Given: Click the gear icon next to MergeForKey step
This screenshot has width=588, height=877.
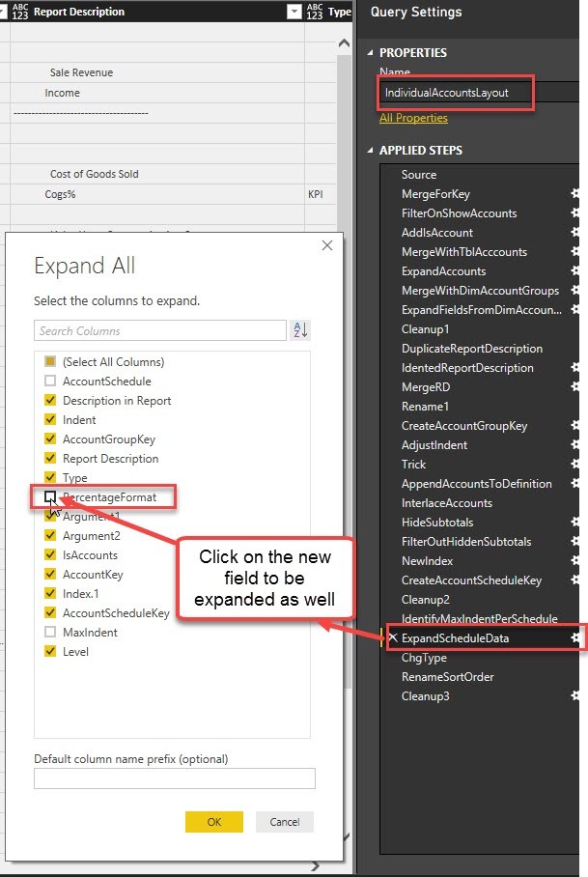Looking at the screenshot, I should coord(574,193).
